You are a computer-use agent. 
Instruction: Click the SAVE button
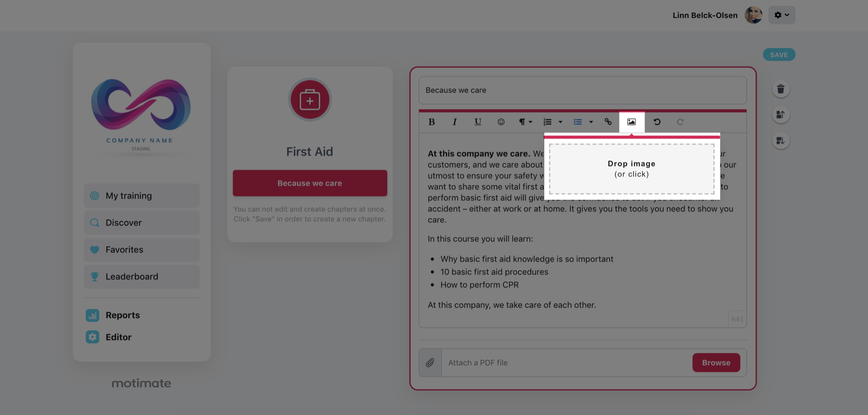click(779, 55)
